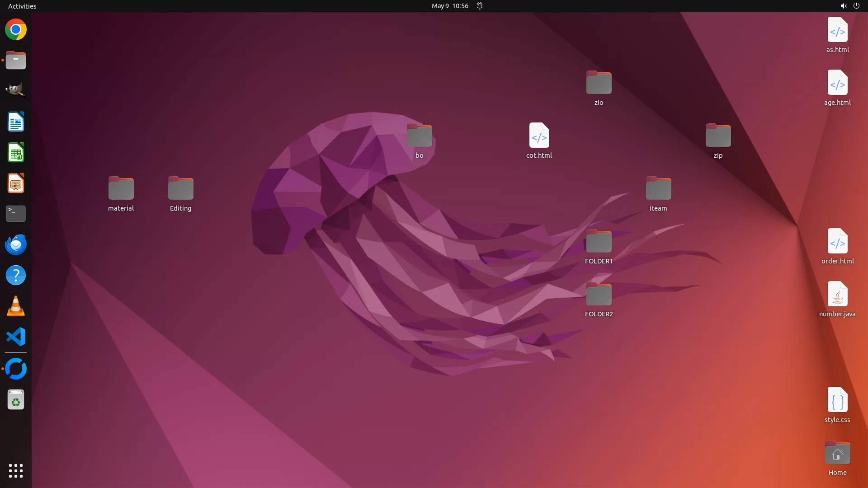Image resolution: width=868 pixels, height=488 pixels.
Task: Open system menu via the power icon
Action: (x=856, y=6)
